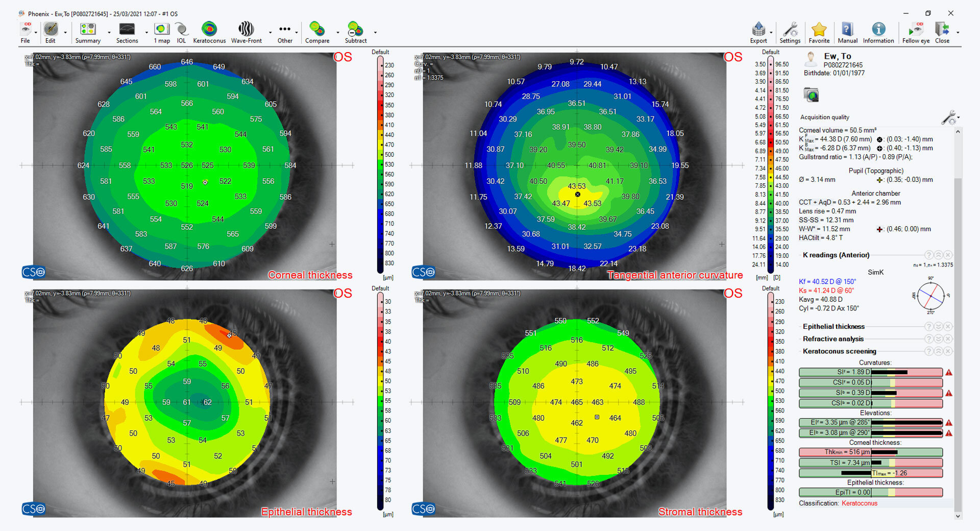Open the Summary view
The width and height of the screenshot is (980, 531).
point(88,32)
